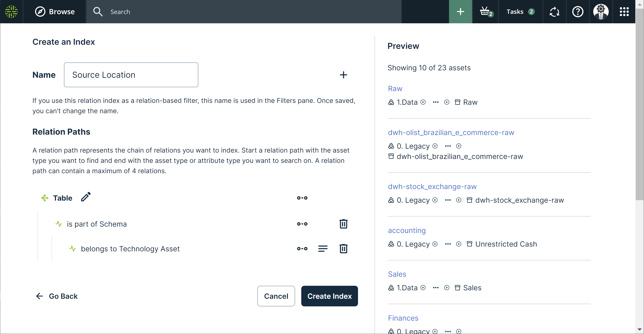The height and width of the screenshot is (334, 644).
Task: Open the apps grid menu
Action: point(624,12)
